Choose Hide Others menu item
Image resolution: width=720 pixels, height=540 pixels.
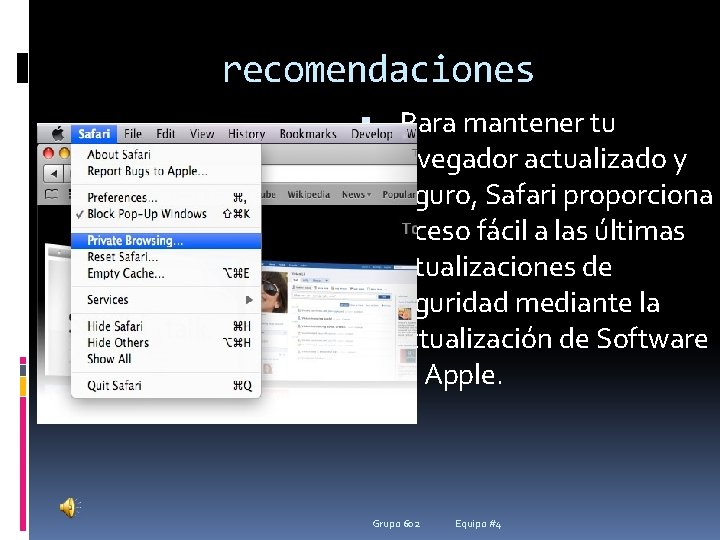166,343
